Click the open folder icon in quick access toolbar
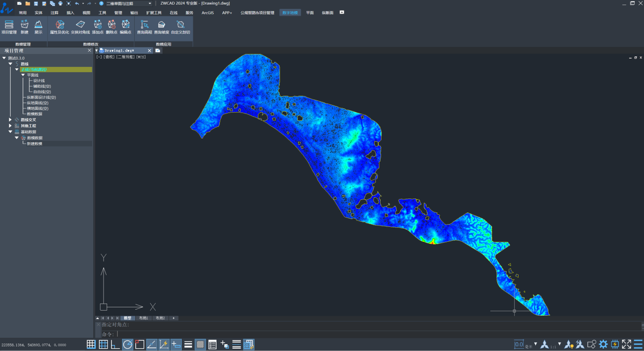Screen dimensions: 644x351 [28, 3]
